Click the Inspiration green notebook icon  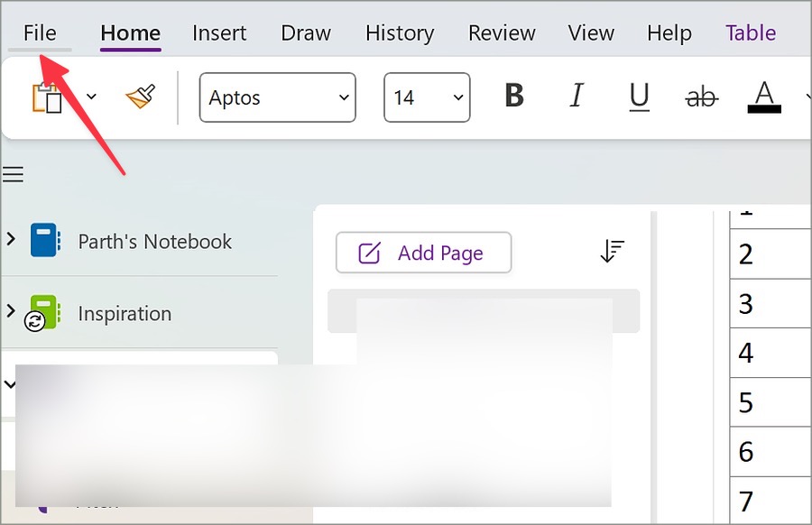[43, 312]
